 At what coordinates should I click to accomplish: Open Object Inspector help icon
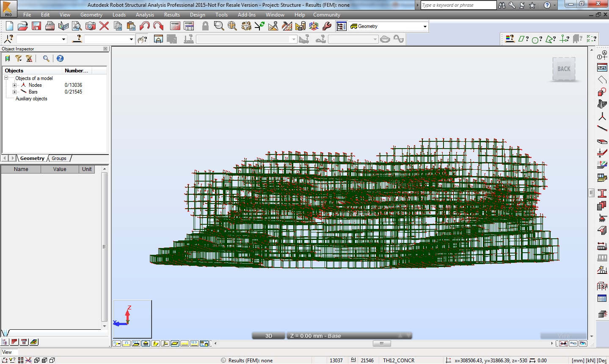click(x=60, y=58)
